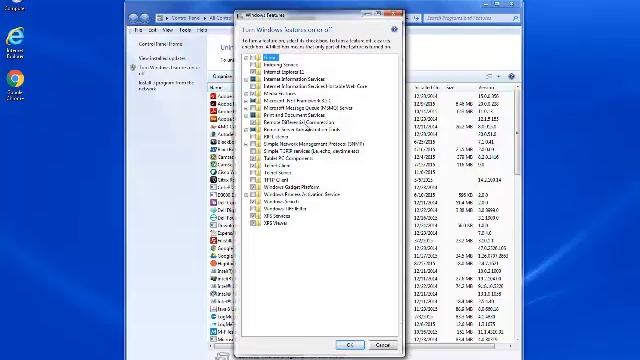The image size is (640, 360).
Task: Open the Control Panel Home link
Action: point(160,44)
